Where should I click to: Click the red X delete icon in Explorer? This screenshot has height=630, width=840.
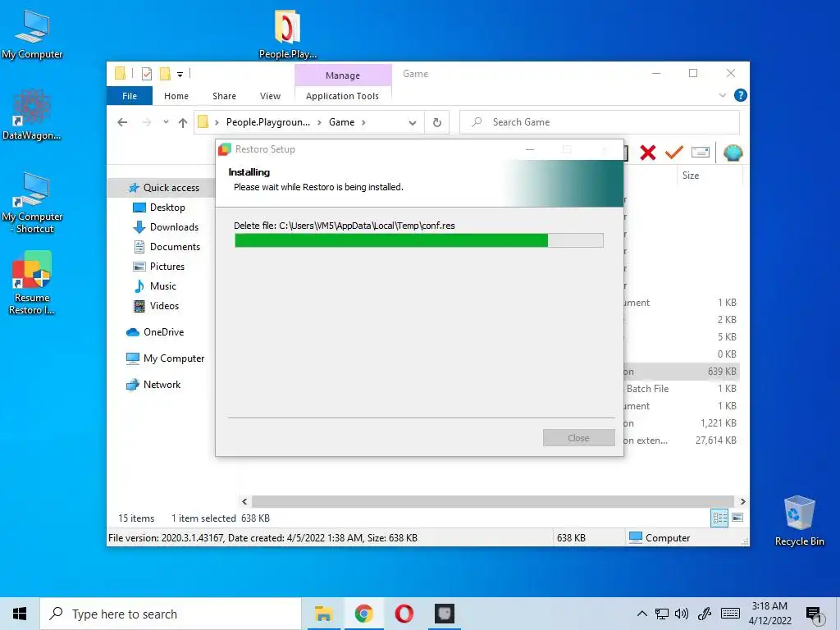(648, 153)
